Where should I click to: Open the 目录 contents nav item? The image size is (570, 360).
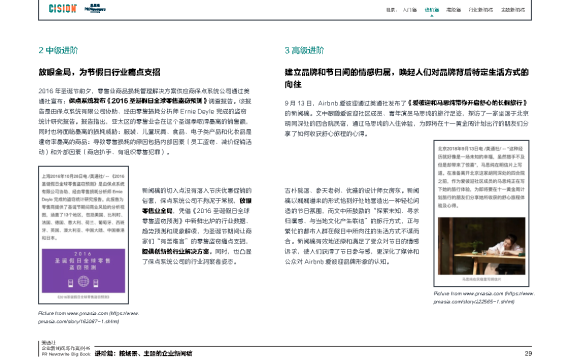(391, 10)
